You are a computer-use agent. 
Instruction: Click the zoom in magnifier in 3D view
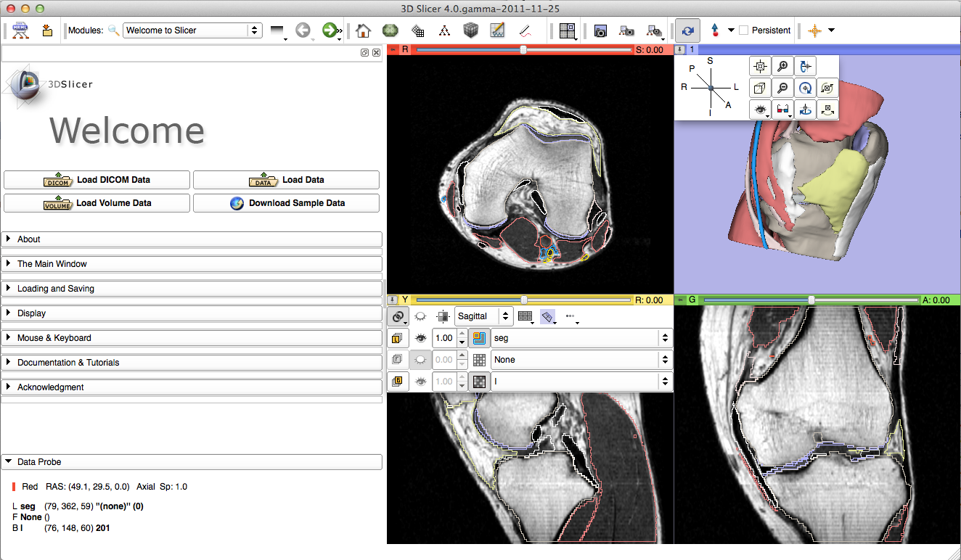pyautogui.click(x=782, y=66)
